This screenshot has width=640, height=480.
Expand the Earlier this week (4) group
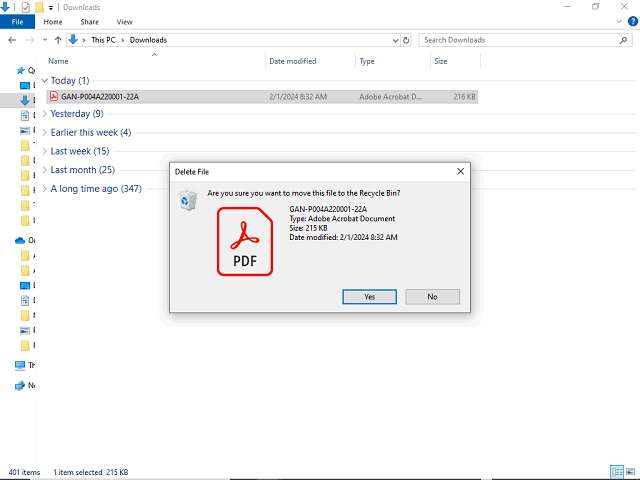[x=44, y=132]
